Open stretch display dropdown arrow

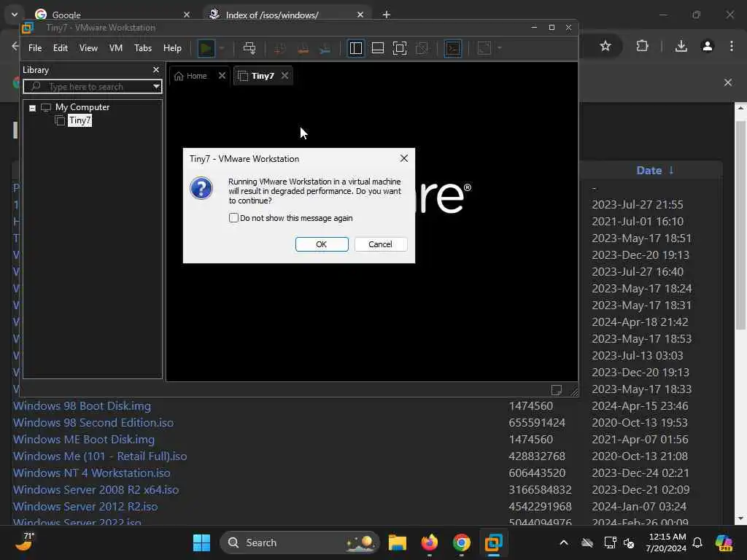point(499,48)
